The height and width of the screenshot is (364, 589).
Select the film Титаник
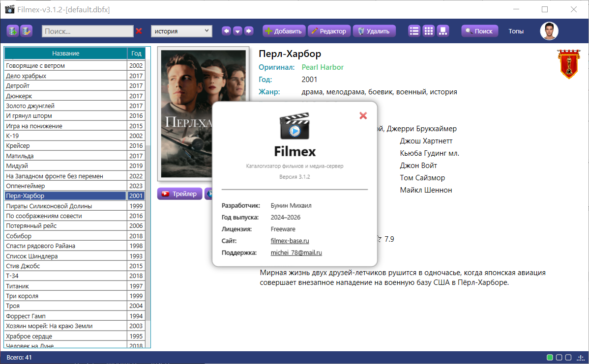click(x=75, y=286)
